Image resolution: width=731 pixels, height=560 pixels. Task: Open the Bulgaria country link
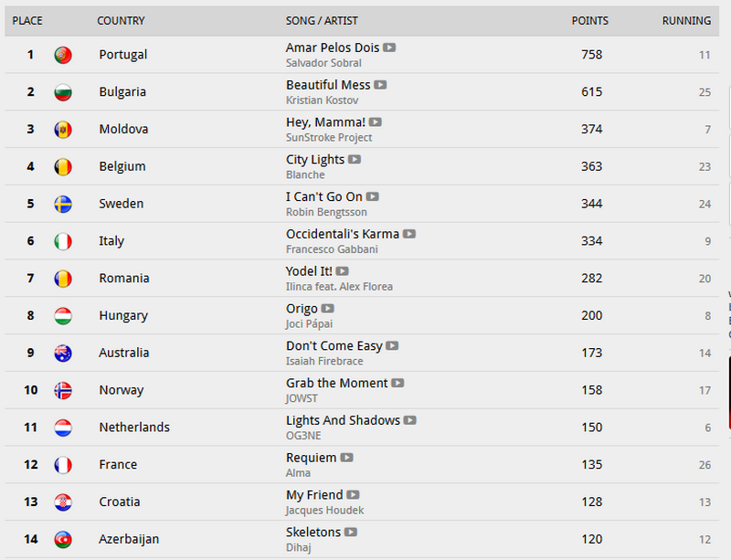122,92
